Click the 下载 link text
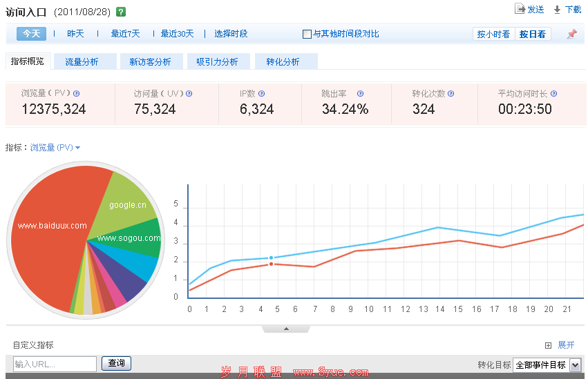The width and height of the screenshot is (588, 379). 573,10
